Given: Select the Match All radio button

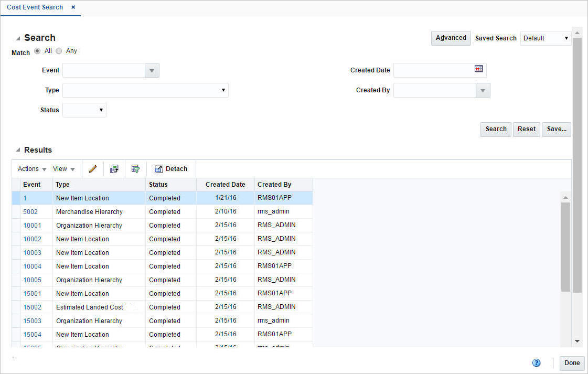Looking at the screenshot, I should click(37, 50).
